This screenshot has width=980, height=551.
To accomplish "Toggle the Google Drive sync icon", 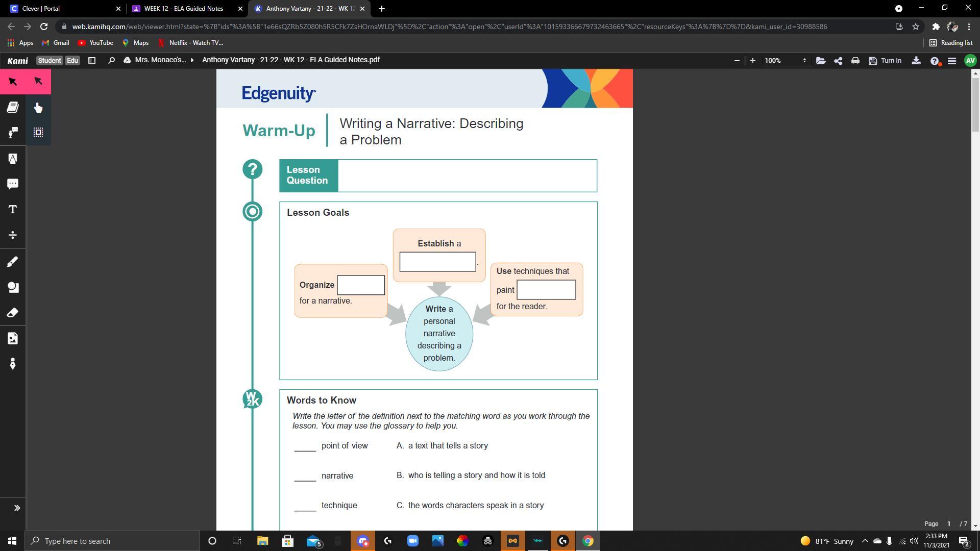I will (x=127, y=60).
